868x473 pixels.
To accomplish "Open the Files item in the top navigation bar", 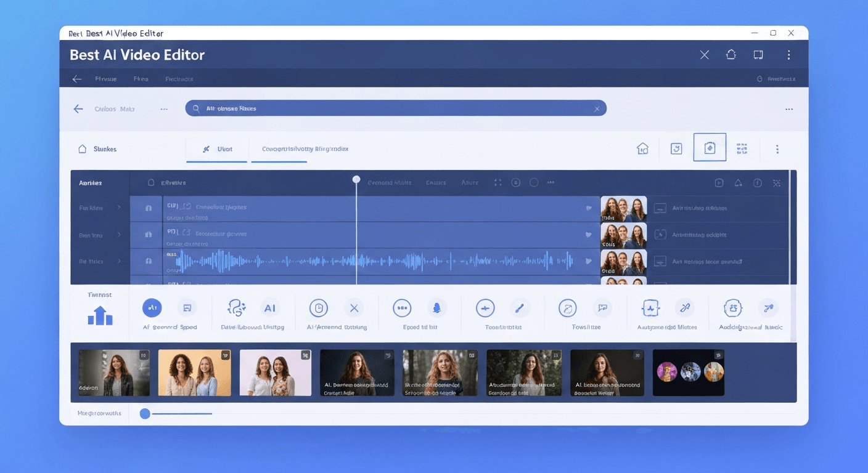I will click(x=141, y=79).
